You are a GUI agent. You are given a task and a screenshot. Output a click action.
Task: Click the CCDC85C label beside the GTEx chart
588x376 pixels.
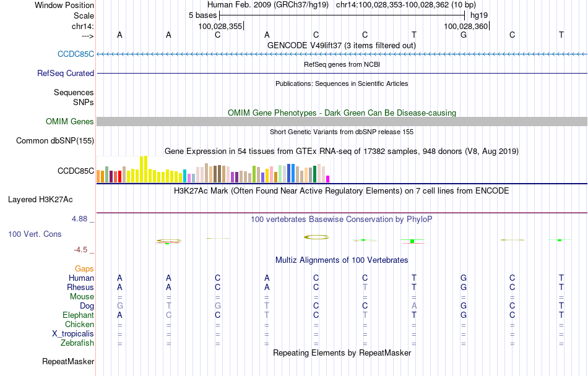[x=76, y=171]
